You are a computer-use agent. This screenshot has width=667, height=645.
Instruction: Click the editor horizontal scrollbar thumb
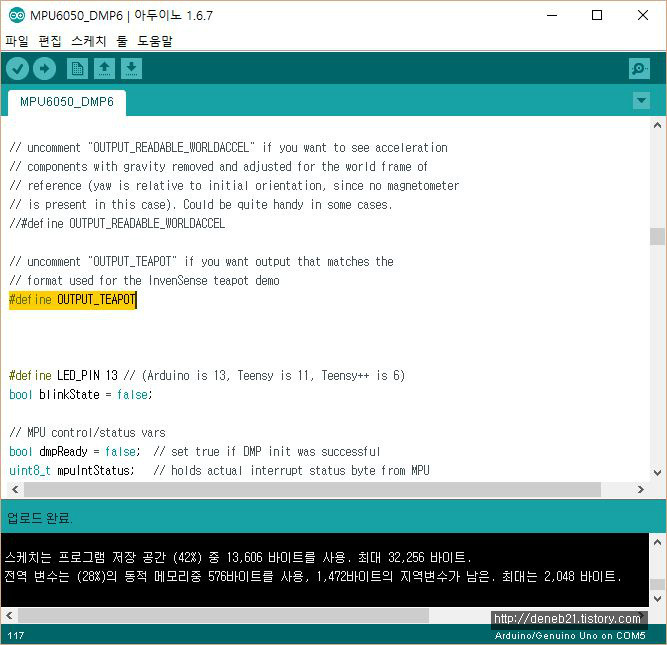(x=312, y=489)
